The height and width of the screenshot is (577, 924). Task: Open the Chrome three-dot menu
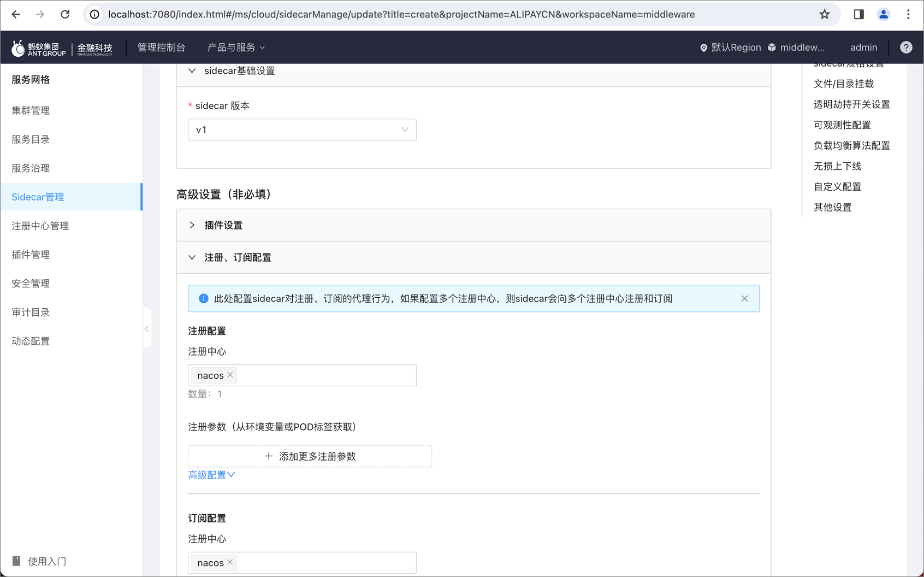coord(908,15)
